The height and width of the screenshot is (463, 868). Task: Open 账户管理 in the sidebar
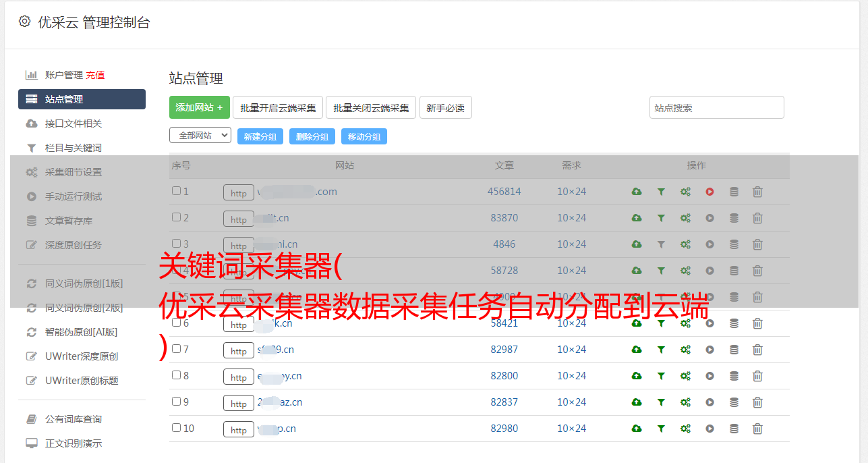click(64, 75)
